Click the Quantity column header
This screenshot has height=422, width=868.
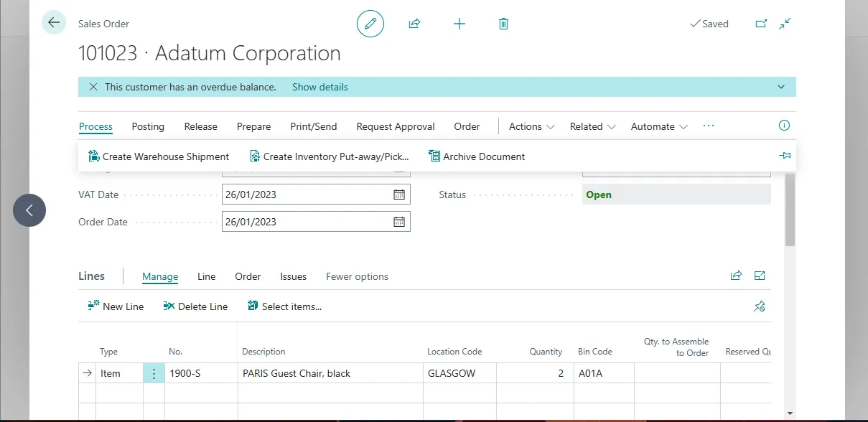tap(546, 352)
